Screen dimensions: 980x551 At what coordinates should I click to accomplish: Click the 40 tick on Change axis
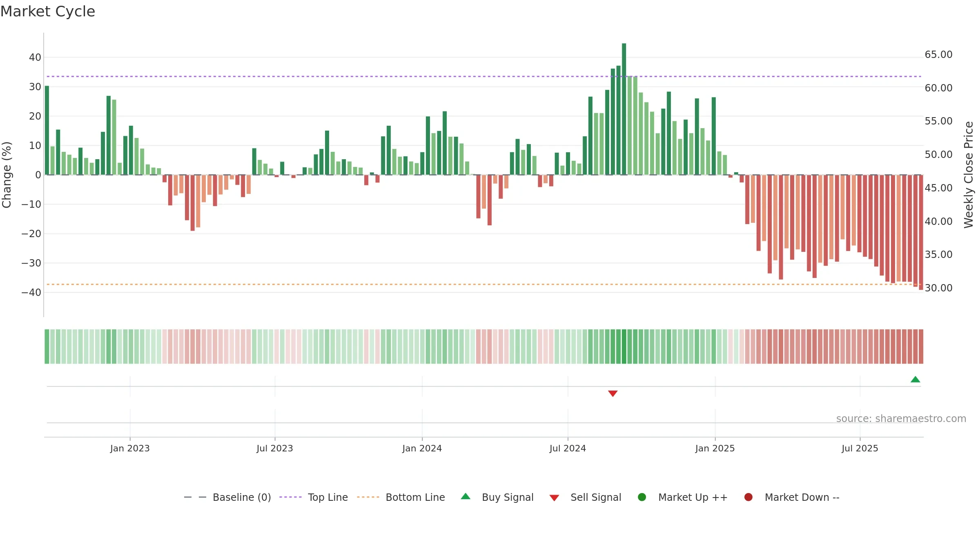pyautogui.click(x=35, y=58)
